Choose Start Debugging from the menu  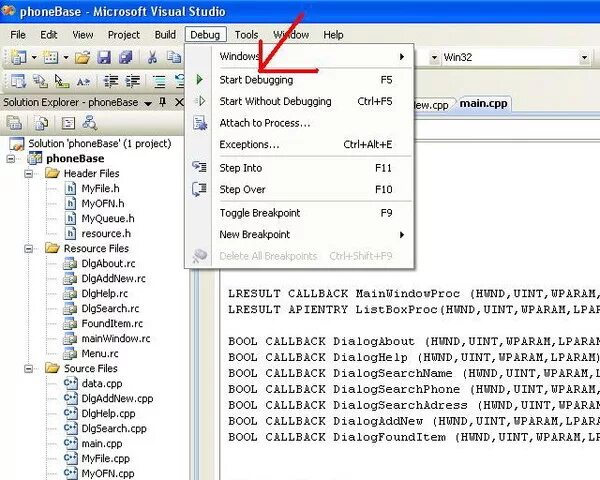pyautogui.click(x=299, y=80)
